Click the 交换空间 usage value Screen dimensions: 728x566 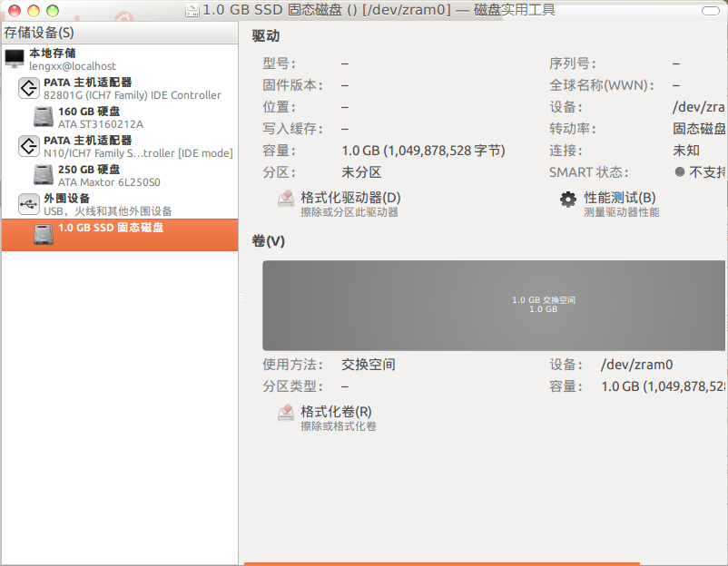(x=369, y=365)
